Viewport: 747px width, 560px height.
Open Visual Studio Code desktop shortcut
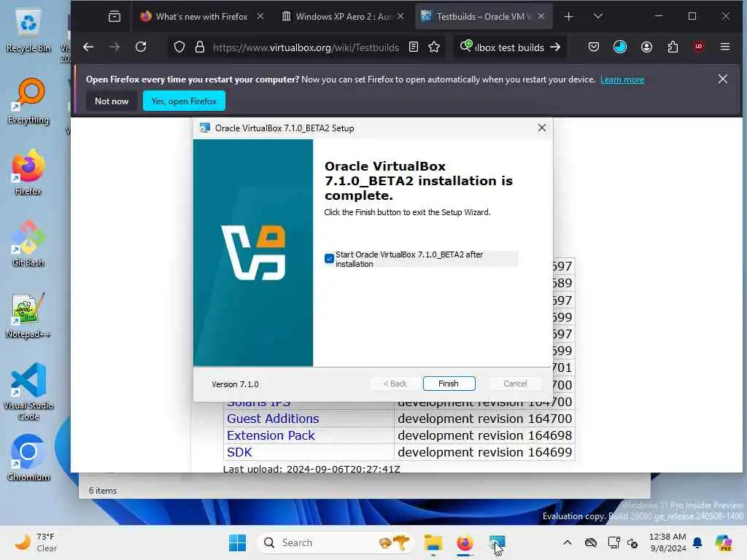[x=28, y=392]
